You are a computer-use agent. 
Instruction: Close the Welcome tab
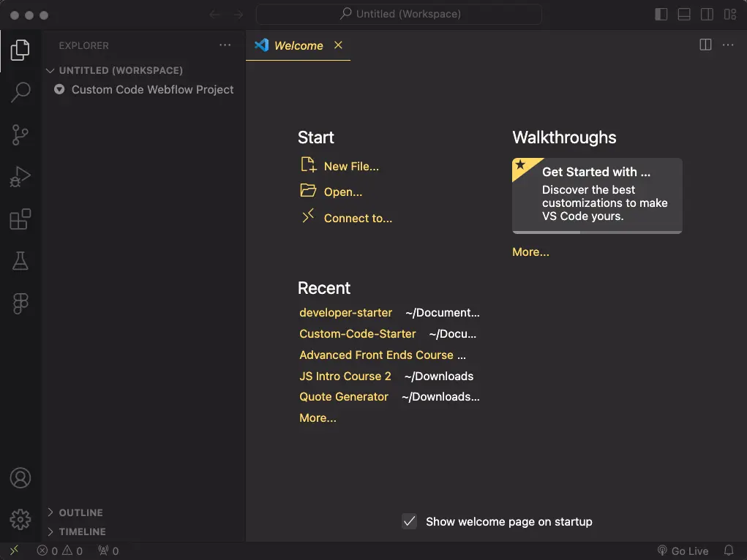(338, 45)
